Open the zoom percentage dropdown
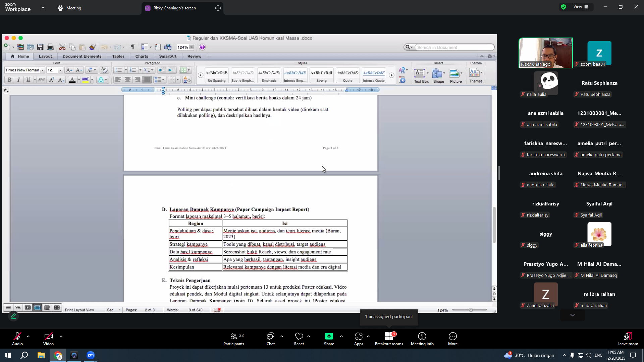 (x=192, y=47)
